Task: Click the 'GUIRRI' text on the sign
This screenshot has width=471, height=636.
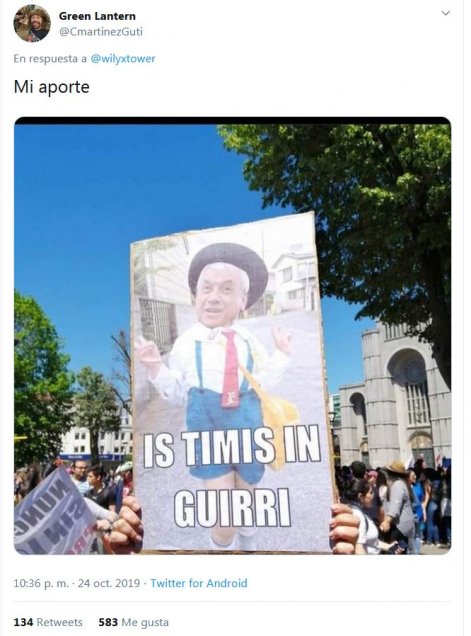Action: tap(232, 508)
